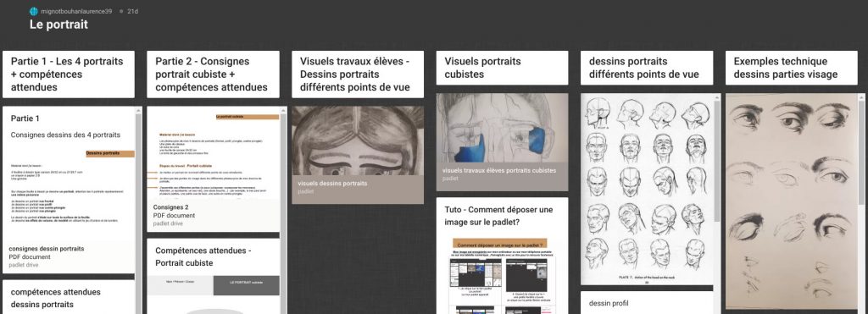Image resolution: width=868 pixels, height=314 pixels.
Task: Click the Partie 1 column scrollbar
Action: 138,210
